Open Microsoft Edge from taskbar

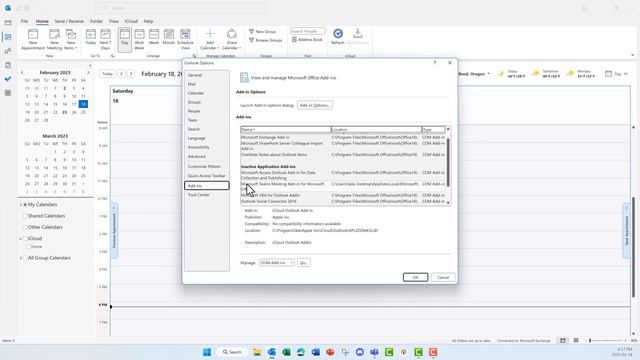point(301,352)
